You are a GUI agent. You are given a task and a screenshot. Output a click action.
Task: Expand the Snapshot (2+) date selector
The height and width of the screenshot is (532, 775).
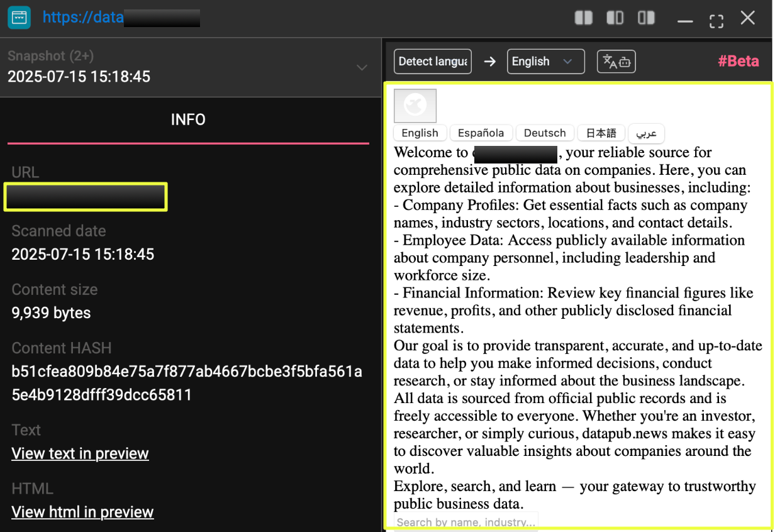coord(362,67)
